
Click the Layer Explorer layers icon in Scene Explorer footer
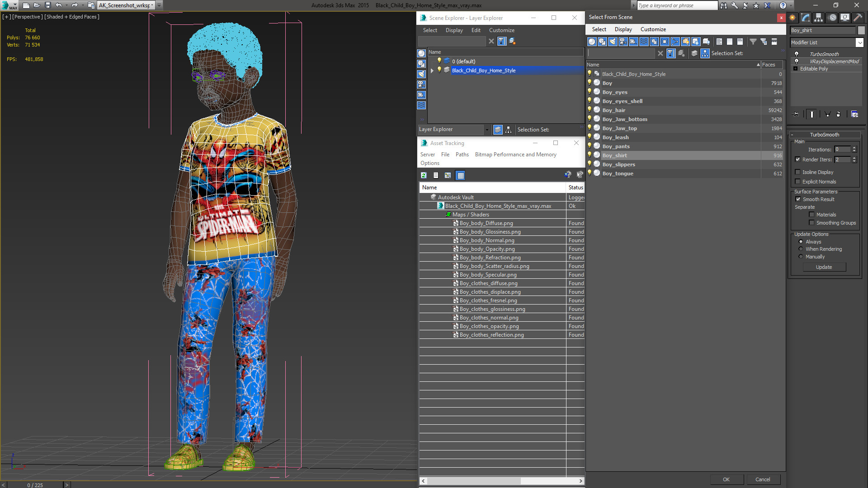click(498, 130)
